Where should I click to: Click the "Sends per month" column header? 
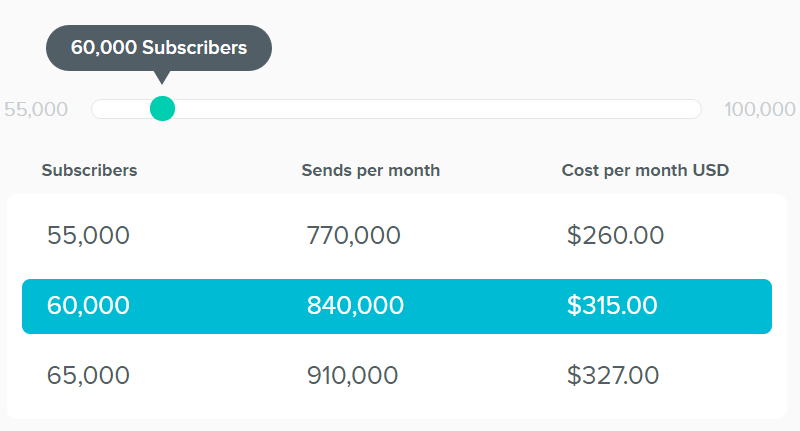tap(370, 170)
